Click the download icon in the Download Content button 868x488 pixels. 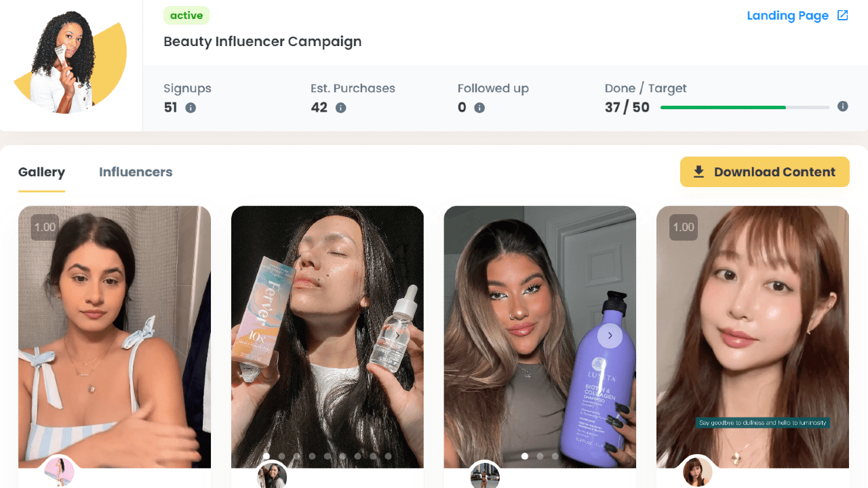click(698, 172)
